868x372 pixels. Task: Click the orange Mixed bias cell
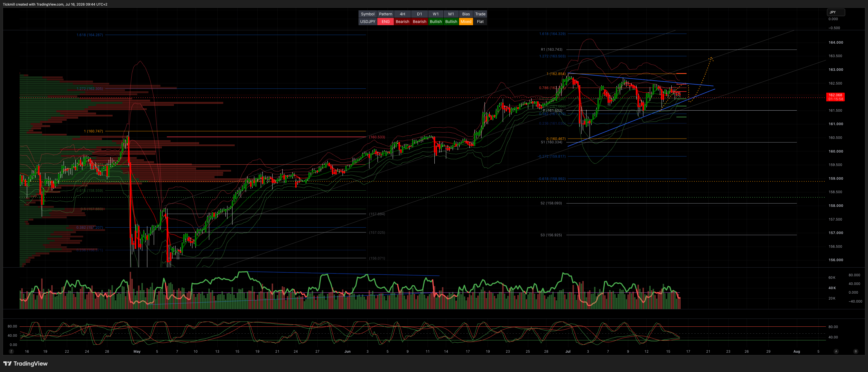click(x=466, y=22)
